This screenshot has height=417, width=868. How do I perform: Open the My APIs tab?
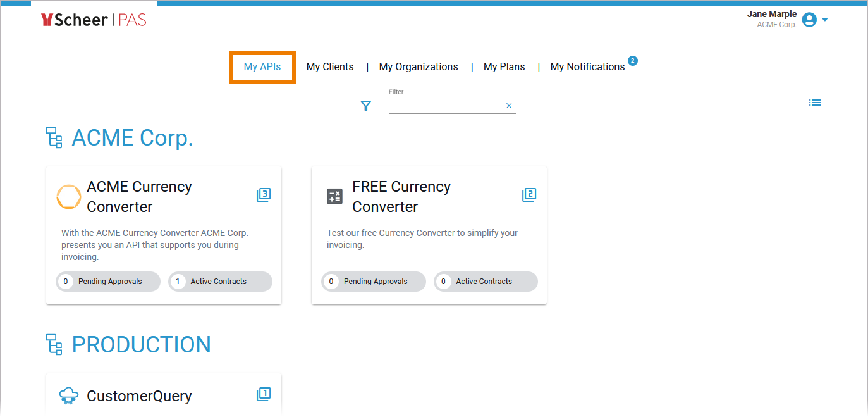coord(262,66)
